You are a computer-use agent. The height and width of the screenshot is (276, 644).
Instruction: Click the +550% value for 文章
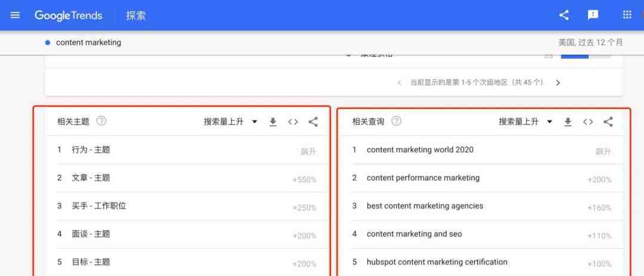pyautogui.click(x=304, y=180)
